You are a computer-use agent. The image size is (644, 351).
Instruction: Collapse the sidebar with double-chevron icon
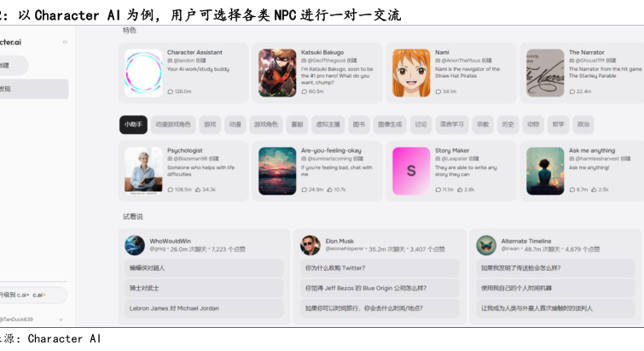pyautogui.click(x=65, y=42)
